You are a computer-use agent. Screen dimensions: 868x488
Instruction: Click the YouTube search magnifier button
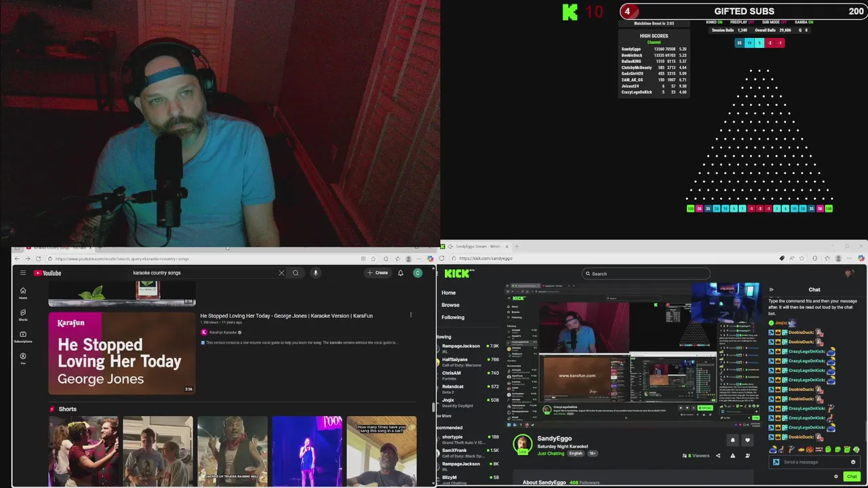pos(296,273)
